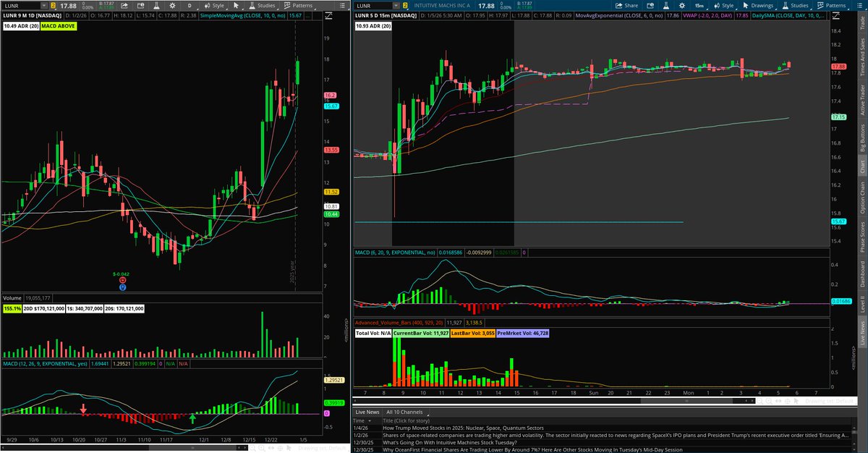The height and width of the screenshot is (453, 868).
Task: Click the right LUNR symbol input field
Action: pyautogui.click(x=373, y=6)
